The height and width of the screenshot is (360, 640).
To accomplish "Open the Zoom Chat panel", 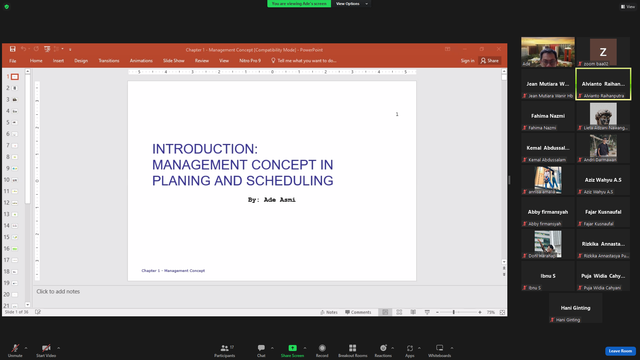I will click(x=261, y=350).
